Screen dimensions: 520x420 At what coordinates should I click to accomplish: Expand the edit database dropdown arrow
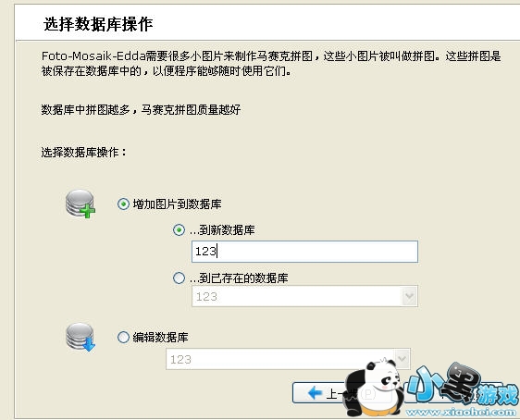click(402, 359)
